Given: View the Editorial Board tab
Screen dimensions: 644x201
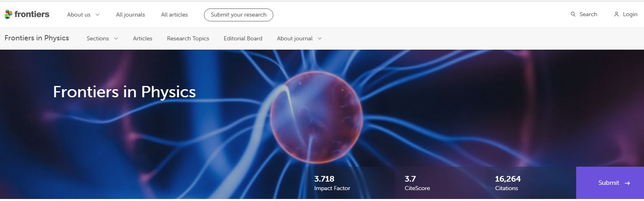Looking at the screenshot, I should [x=243, y=39].
